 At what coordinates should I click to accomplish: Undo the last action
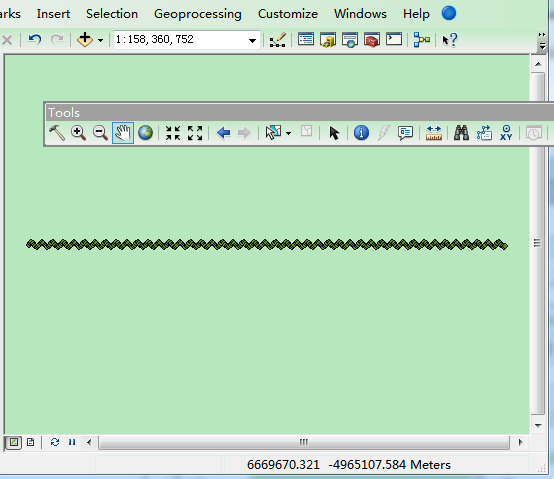click(x=35, y=39)
